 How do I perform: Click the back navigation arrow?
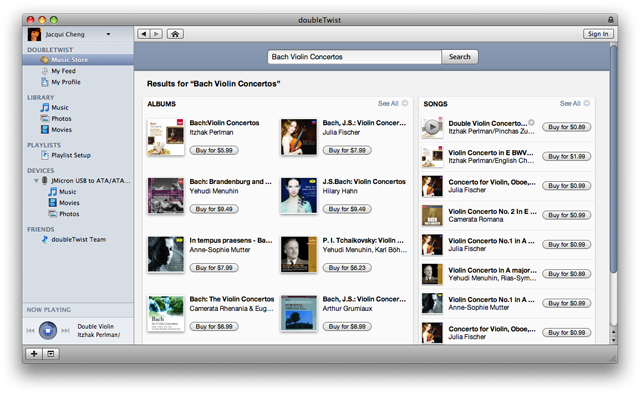pos(144,34)
